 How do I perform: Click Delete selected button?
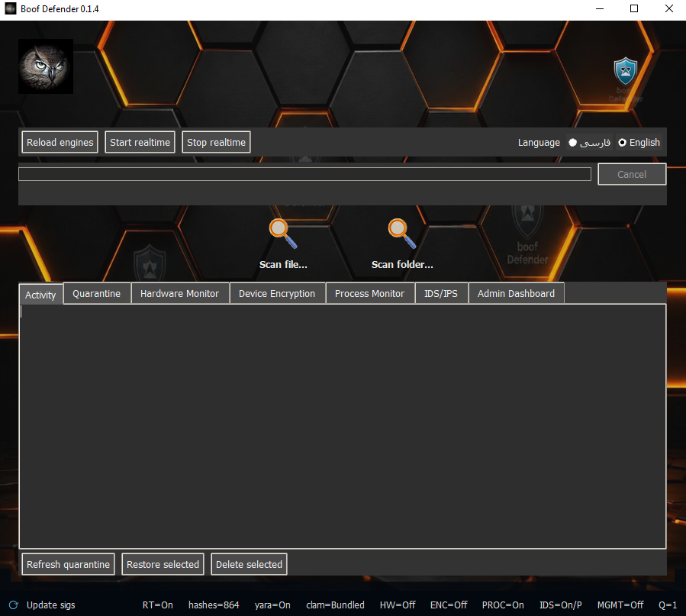pyautogui.click(x=249, y=564)
